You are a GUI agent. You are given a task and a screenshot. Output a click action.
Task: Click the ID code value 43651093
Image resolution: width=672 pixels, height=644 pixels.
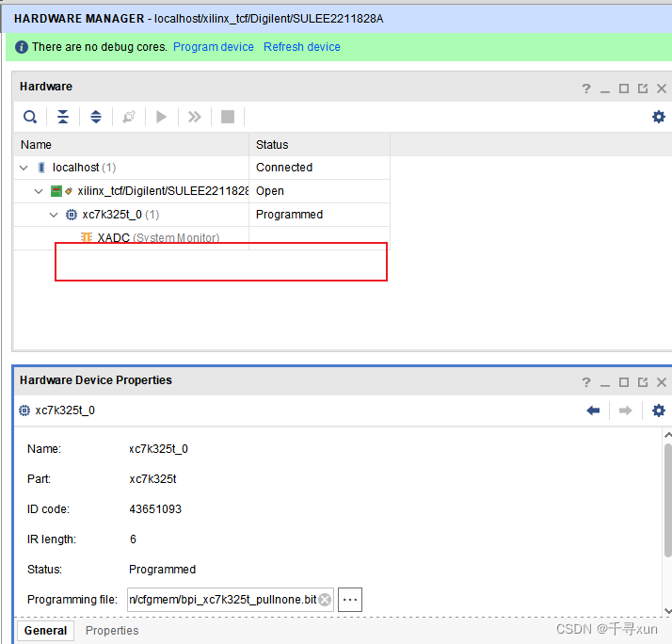[x=155, y=509]
